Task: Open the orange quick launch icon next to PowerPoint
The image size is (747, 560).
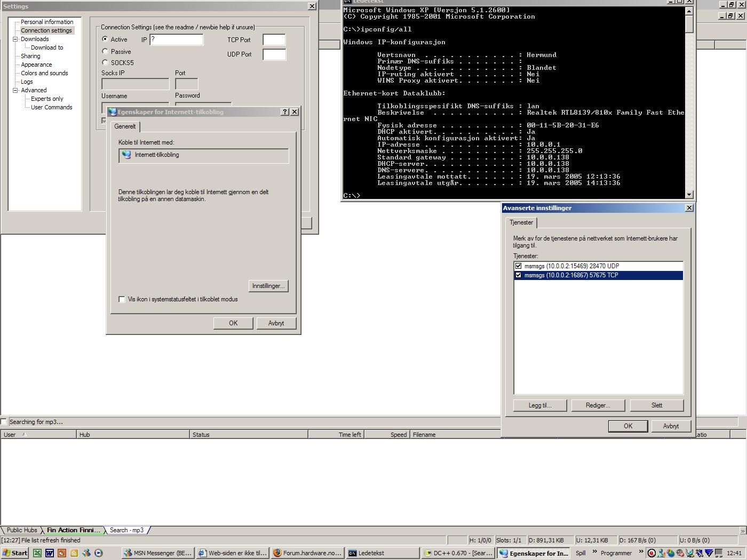Action: pyautogui.click(x=74, y=553)
